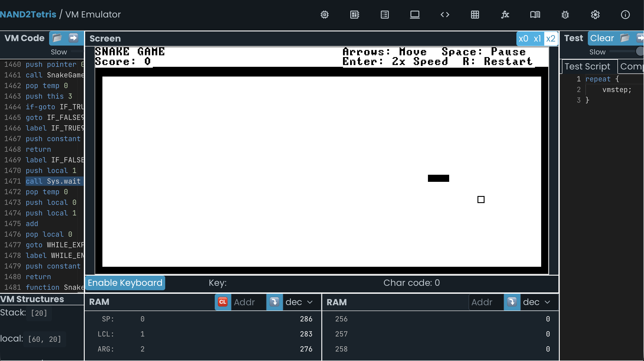Open the bitmap editor grid icon
This screenshot has width=644, height=361.
coord(475,15)
